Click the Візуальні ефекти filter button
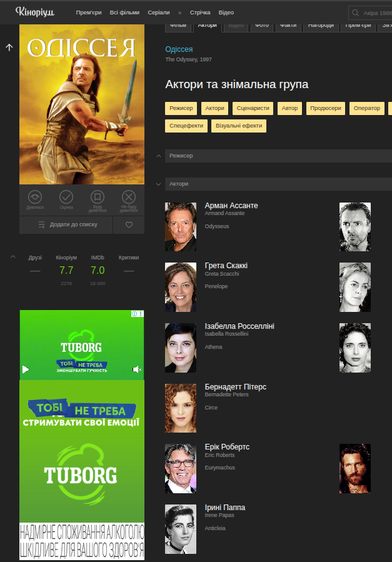 [x=239, y=126]
